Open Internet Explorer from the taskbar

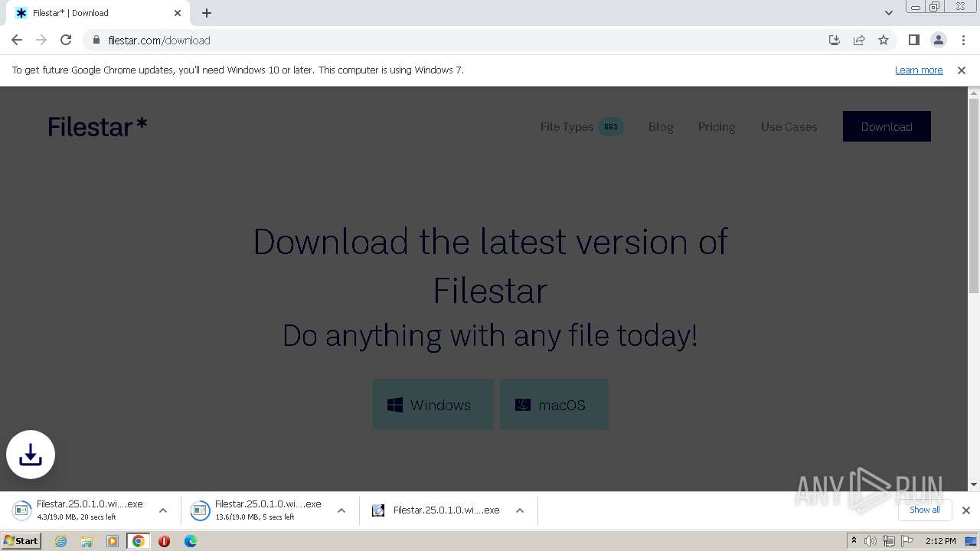[60, 541]
